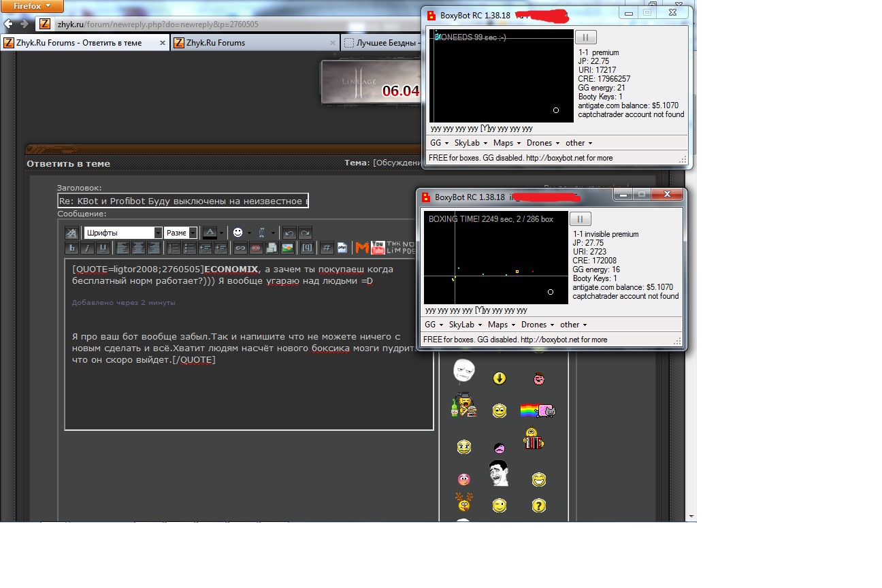The width and height of the screenshot is (882, 588).
Task: Click the redo arrow in the editor
Action: pos(306,233)
